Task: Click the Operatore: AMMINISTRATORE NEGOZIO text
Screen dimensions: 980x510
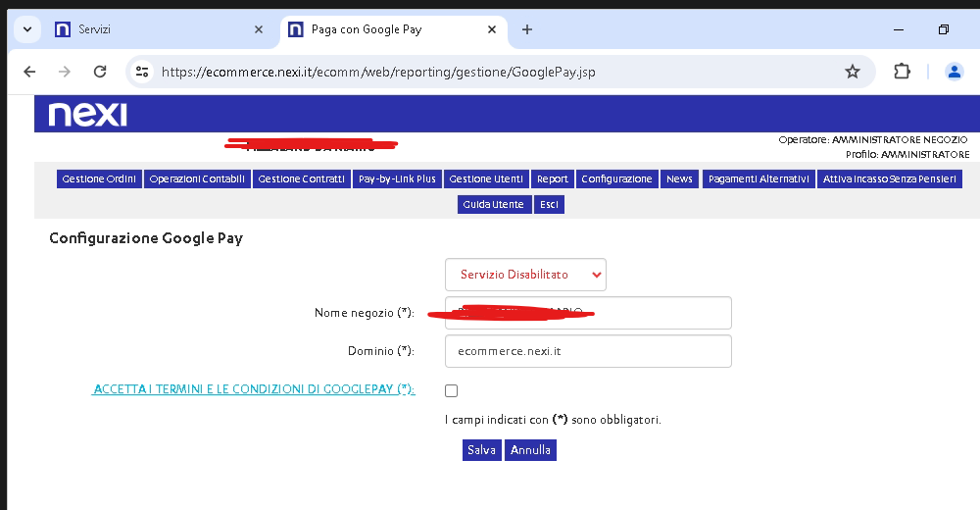Action: pos(873,139)
